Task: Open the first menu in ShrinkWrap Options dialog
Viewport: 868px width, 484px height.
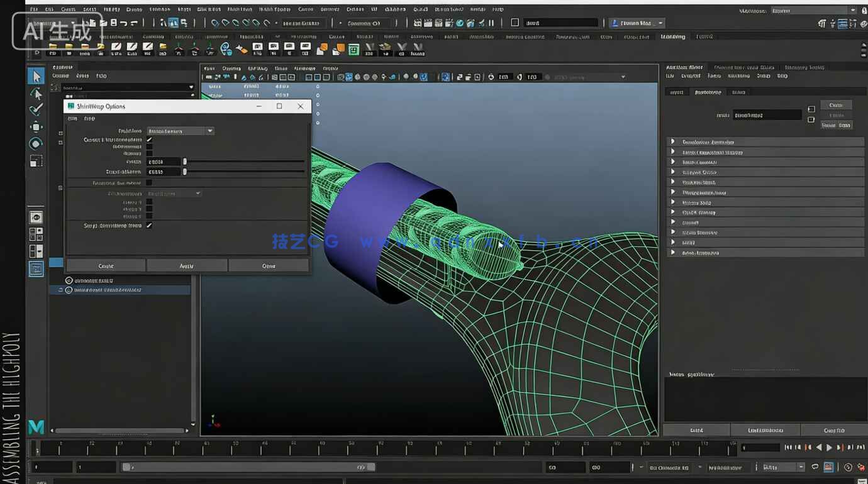Action: [x=72, y=118]
